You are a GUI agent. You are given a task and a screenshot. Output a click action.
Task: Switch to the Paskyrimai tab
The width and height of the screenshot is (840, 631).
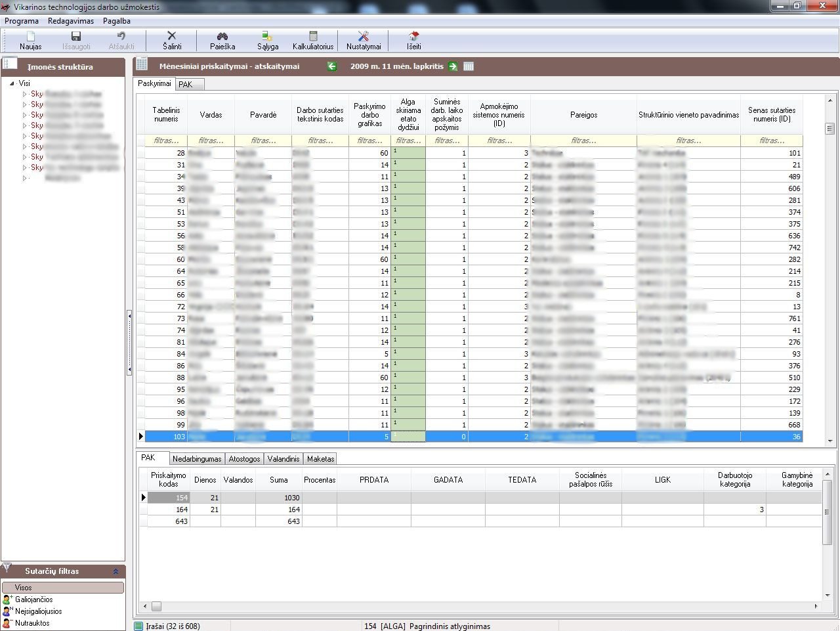(x=155, y=83)
